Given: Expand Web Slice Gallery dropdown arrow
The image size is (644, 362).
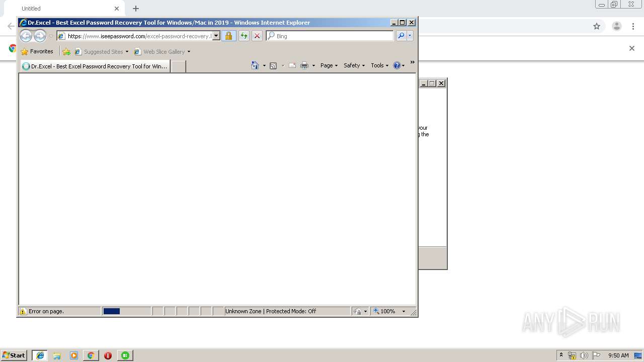Looking at the screenshot, I should pyautogui.click(x=189, y=51).
